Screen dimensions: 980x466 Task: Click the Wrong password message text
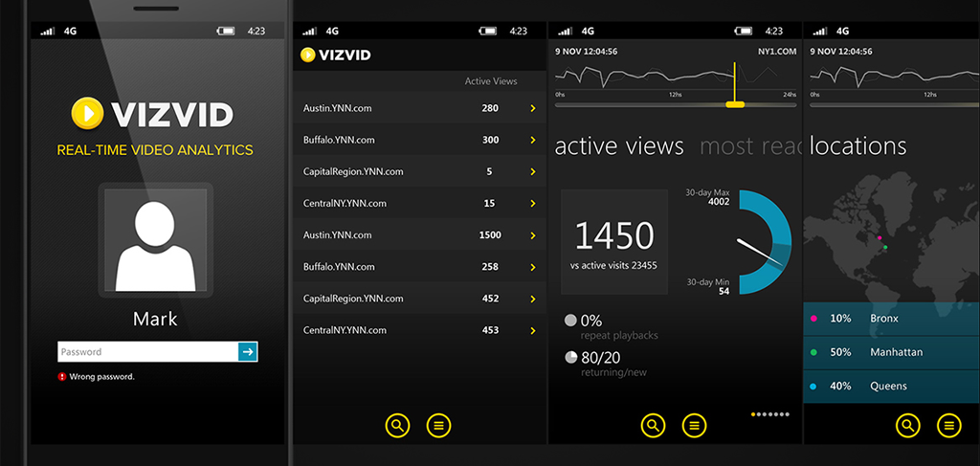click(101, 377)
